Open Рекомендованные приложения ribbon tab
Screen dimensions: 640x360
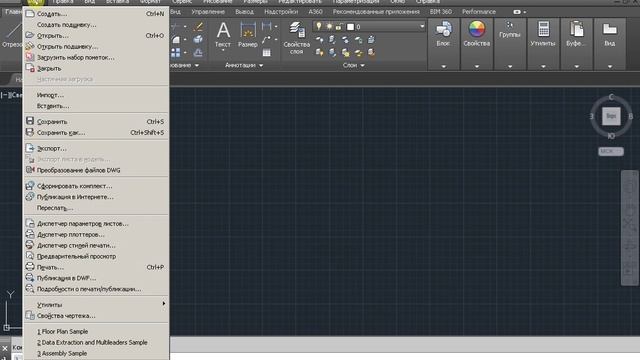click(376, 12)
